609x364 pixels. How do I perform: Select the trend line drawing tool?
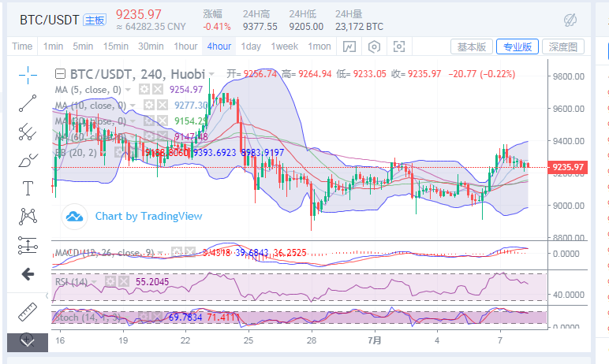pyautogui.click(x=28, y=103)
